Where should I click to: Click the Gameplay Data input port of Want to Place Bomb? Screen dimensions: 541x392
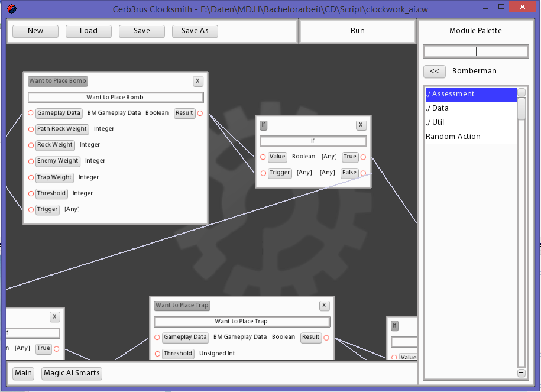pyautogui.click(x=31, y=113)
